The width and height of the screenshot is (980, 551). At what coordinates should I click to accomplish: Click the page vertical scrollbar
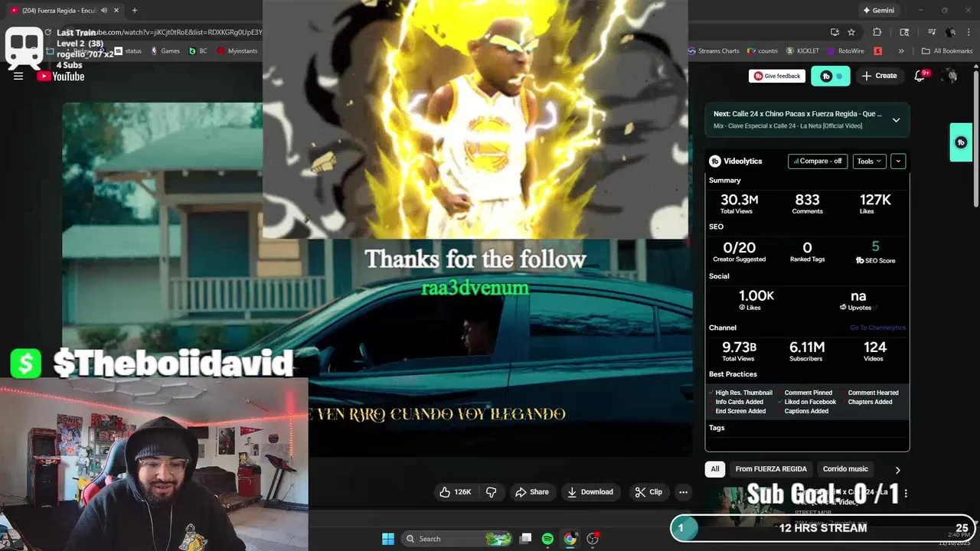coord(975,138)
